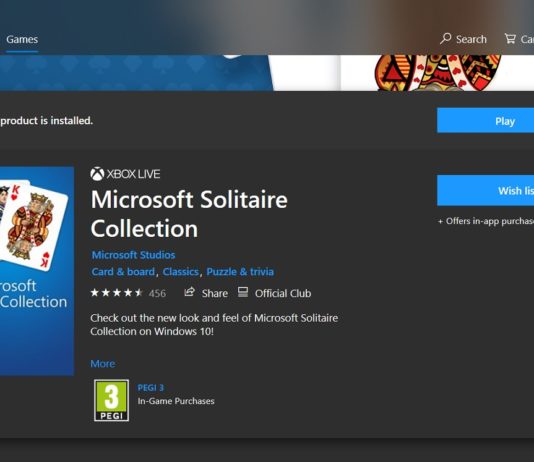Open the Games tab
Viewport: 534px width, 462px height.
click(x=22, y=39)
